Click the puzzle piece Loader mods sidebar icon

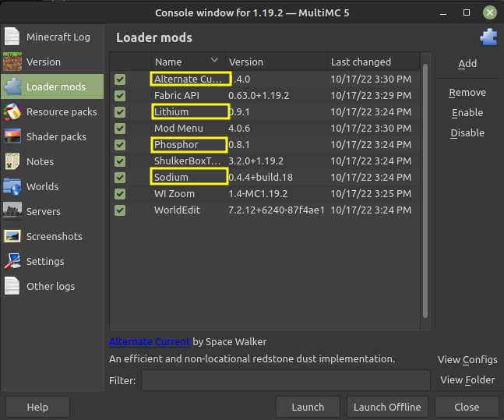click(12, 86)
